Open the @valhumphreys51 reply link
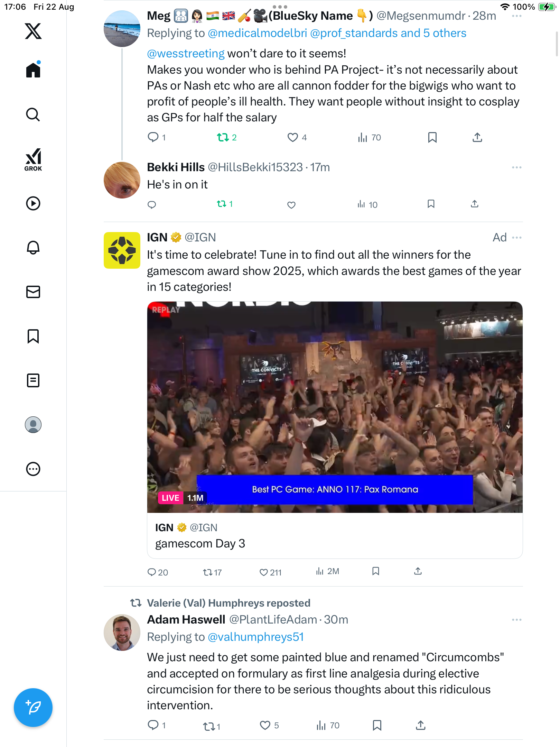560x747 pixels. 256,637
